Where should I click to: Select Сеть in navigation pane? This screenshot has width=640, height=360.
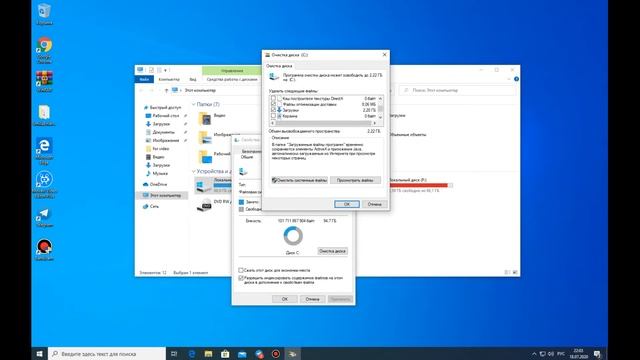(x=154, y=207)
